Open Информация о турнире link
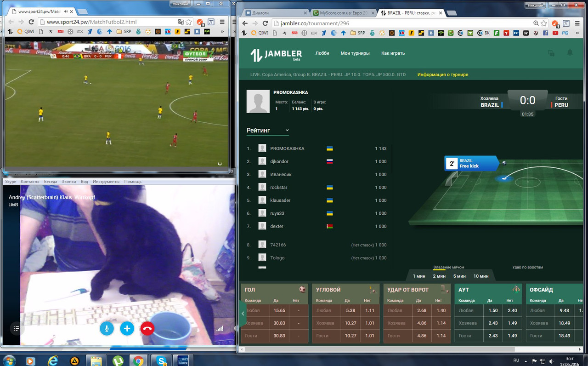 pyautogui.click(x=443, y=74)
